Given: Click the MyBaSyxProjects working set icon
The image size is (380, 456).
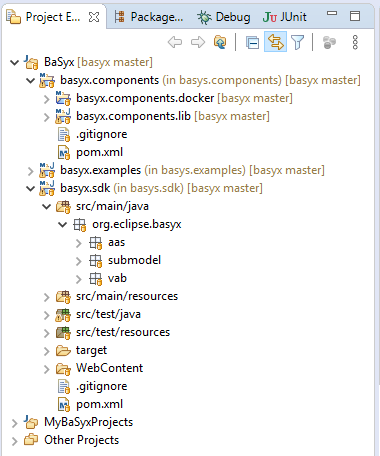Looking at the screenshot, I should [x=31, y=422].
